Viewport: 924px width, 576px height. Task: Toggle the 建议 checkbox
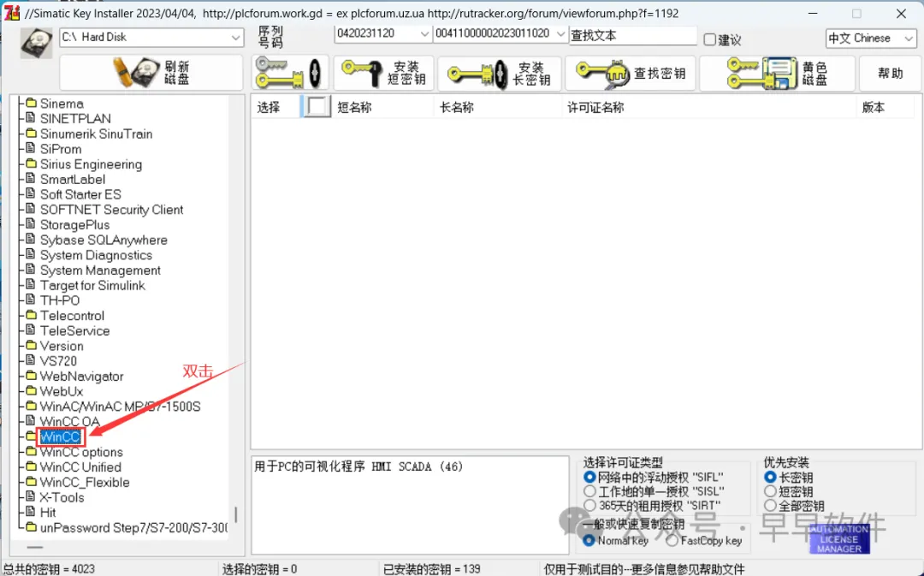click(710, 39)
